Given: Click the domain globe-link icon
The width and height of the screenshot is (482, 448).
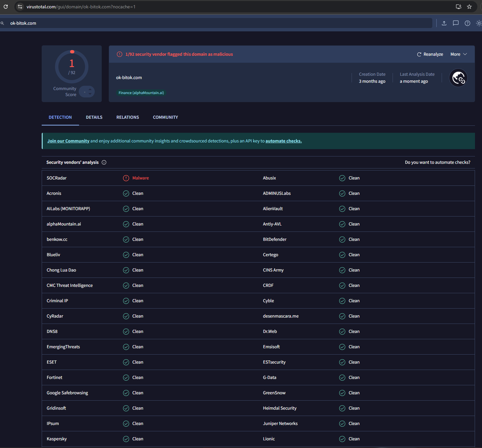Looking at the screenshot, I should (x=458, y=78).
